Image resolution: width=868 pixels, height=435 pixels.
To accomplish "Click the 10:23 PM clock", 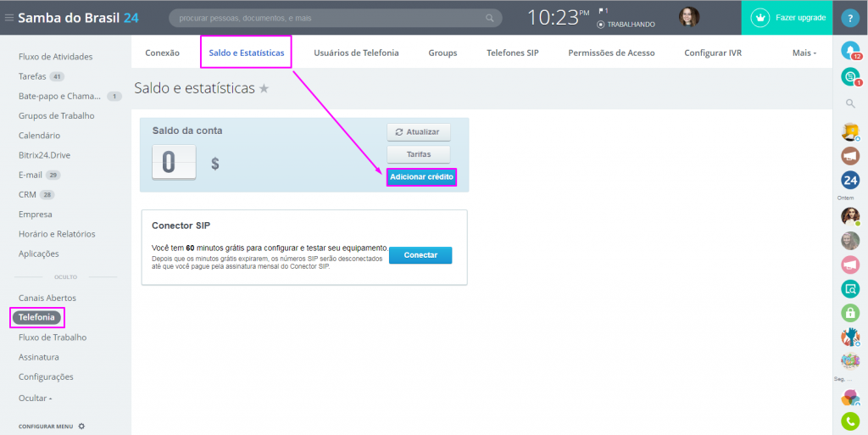I will (558, 18).
